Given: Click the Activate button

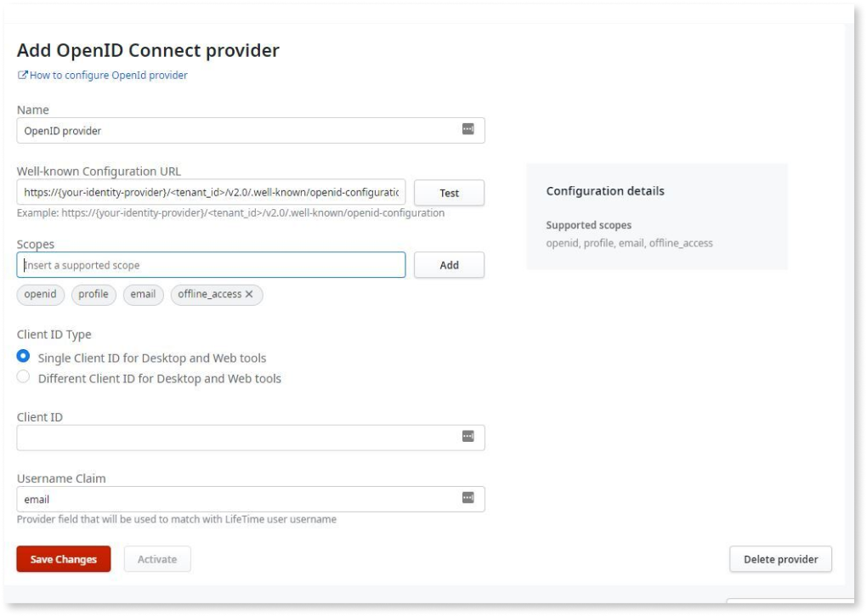Looking at the screenshot, I should pyautogui.click(x=157, y=559).
